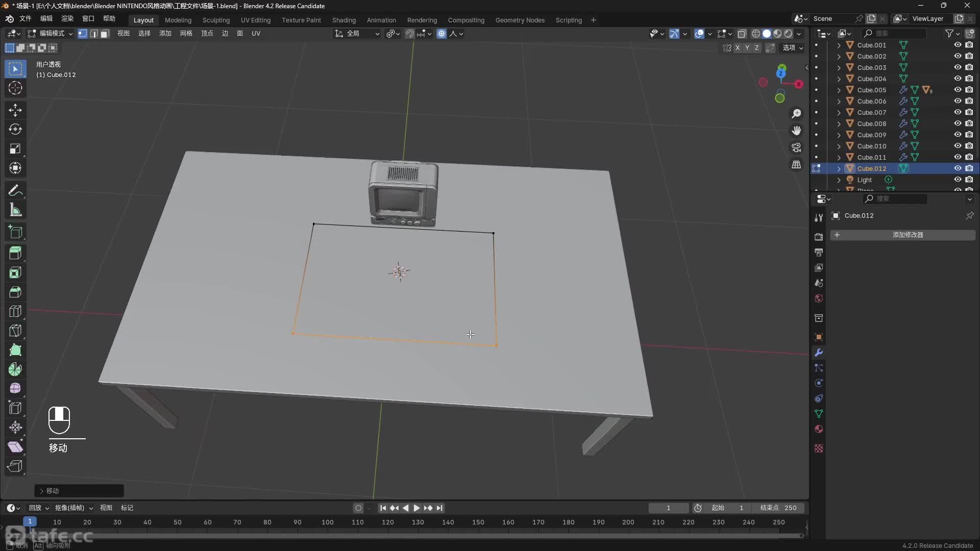
Task: Click the viewport zoom magnifier icon
Action: [796, 113]
